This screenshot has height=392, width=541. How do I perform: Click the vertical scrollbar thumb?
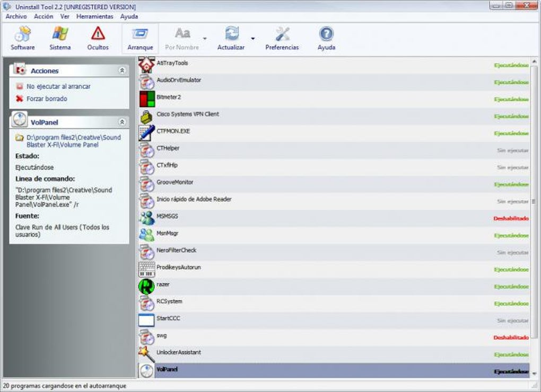534,202
